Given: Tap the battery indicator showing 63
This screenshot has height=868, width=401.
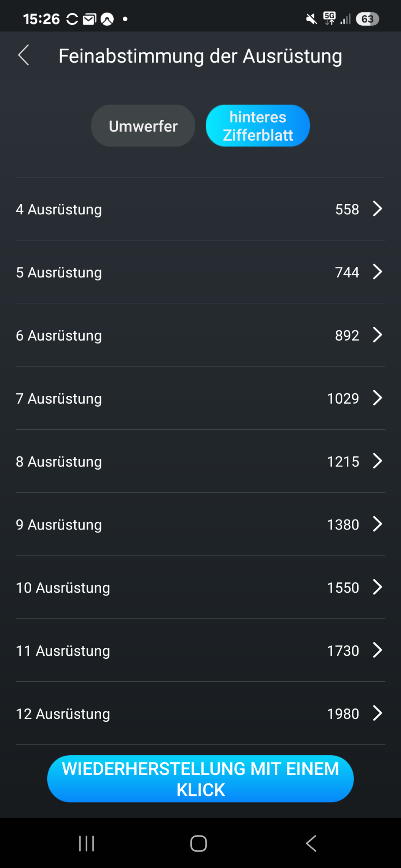Looking at the screenshot, I should pos(367,19).
